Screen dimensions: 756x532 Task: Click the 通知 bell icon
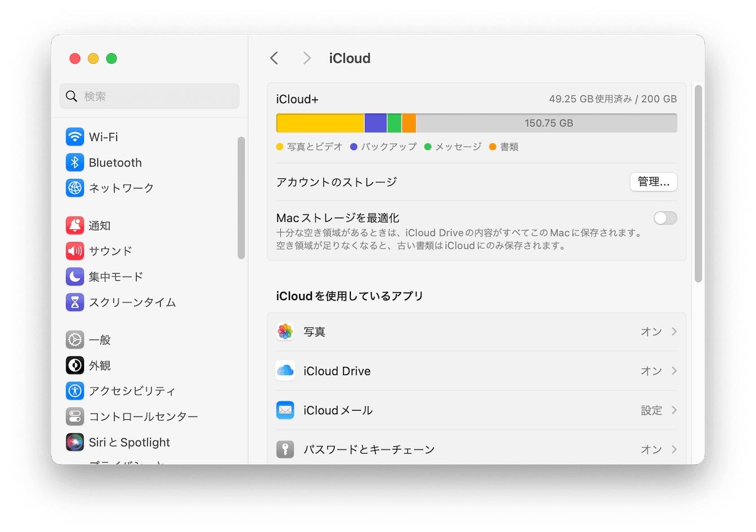pos(75,226)
